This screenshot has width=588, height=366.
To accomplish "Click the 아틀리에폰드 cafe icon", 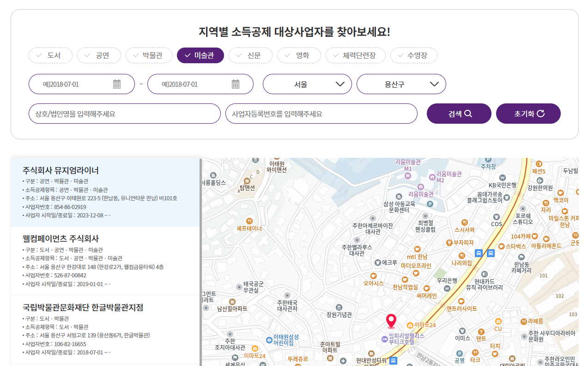I will tap(546, 239).
